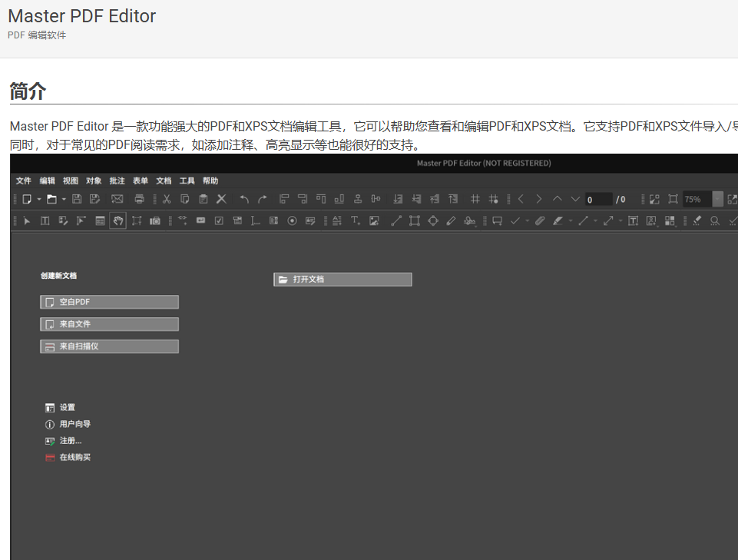Save the document using the save icon
Viewport: 738px width, 560px height.
tap(77, 199)
